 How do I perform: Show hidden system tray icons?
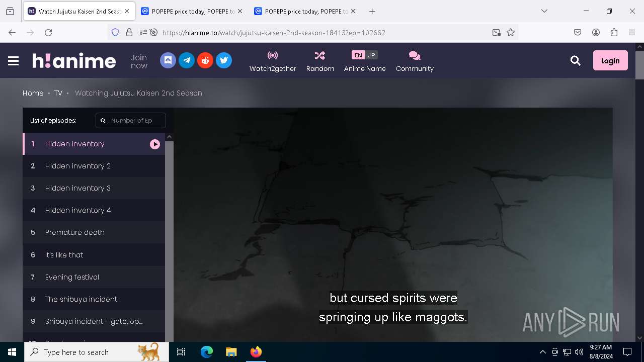tap(542, 352)
